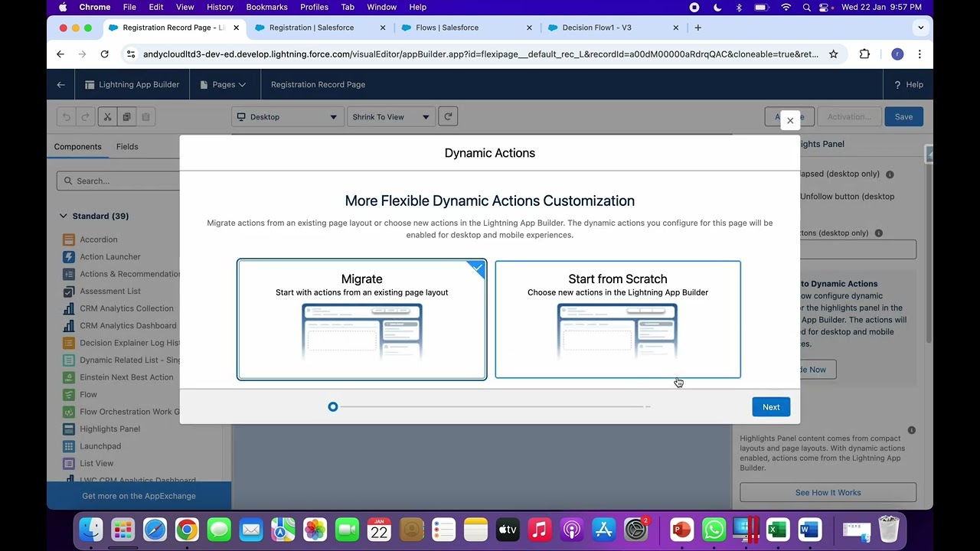The image size is (980, 551).
Task: Open the Music app in dock
Action: coord(540,530)
